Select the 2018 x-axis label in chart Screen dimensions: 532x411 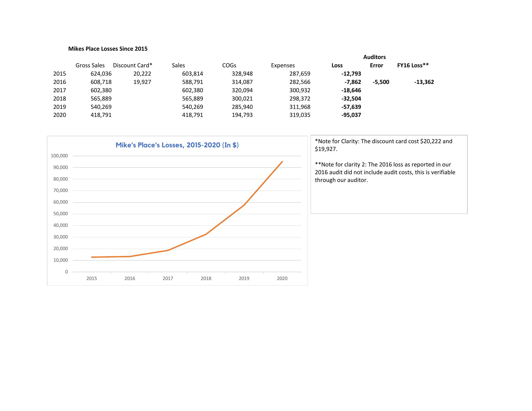coord(206,278)
